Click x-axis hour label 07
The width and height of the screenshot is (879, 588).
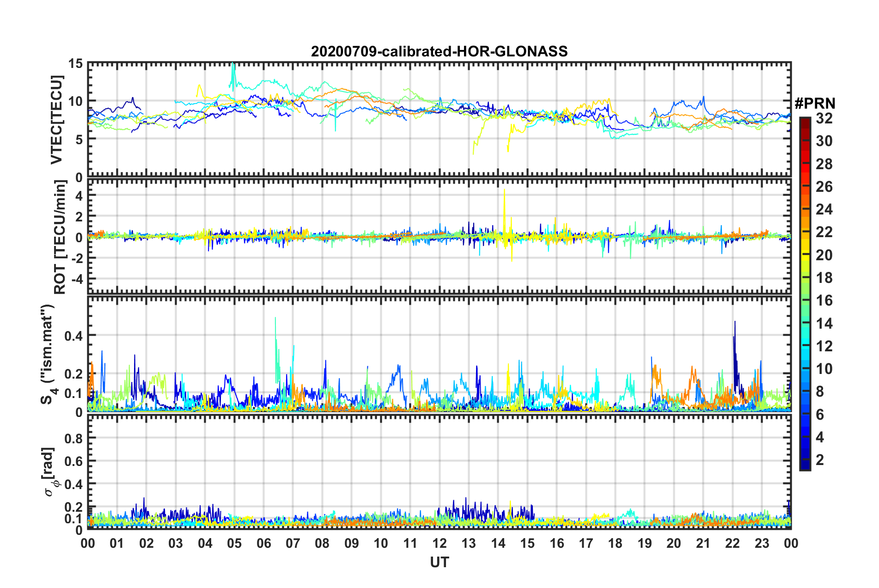(x=293, y=544)
